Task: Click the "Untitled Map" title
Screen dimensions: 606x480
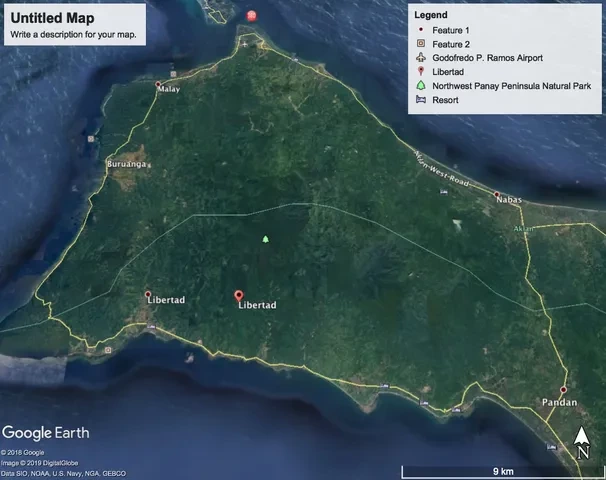Action: coord(53,18)
